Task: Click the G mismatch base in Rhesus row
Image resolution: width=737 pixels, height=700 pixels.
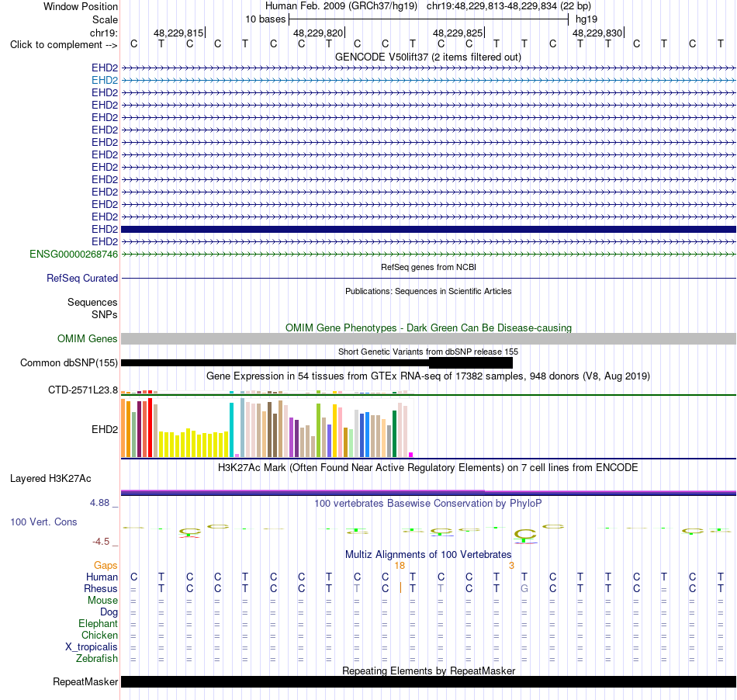Action: pos(524,588)
